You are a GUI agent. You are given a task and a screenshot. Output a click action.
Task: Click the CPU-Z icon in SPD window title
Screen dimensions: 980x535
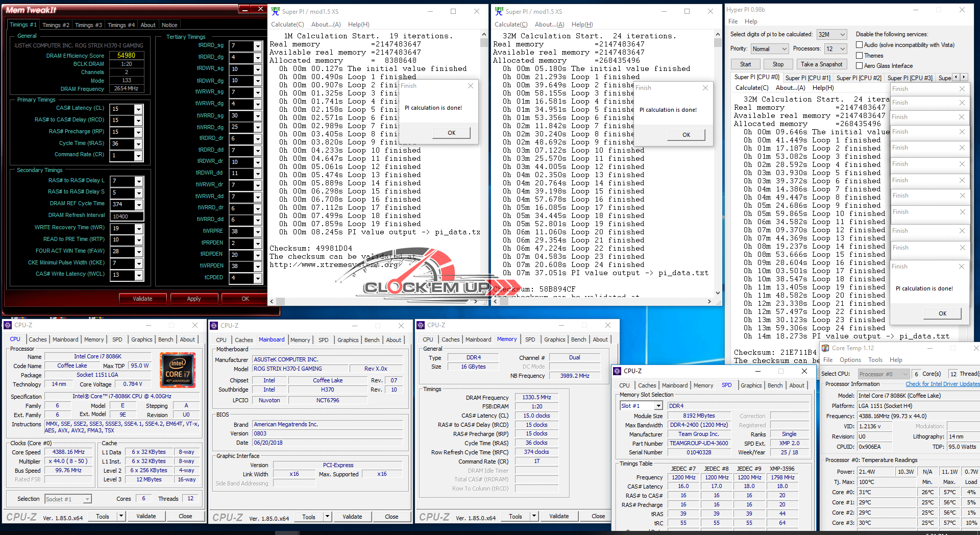click(617, 371)
